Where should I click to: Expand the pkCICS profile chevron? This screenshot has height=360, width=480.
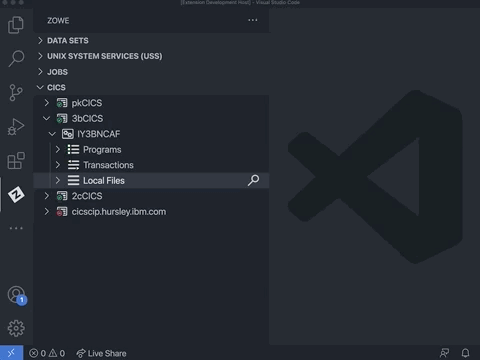point(47,103)
